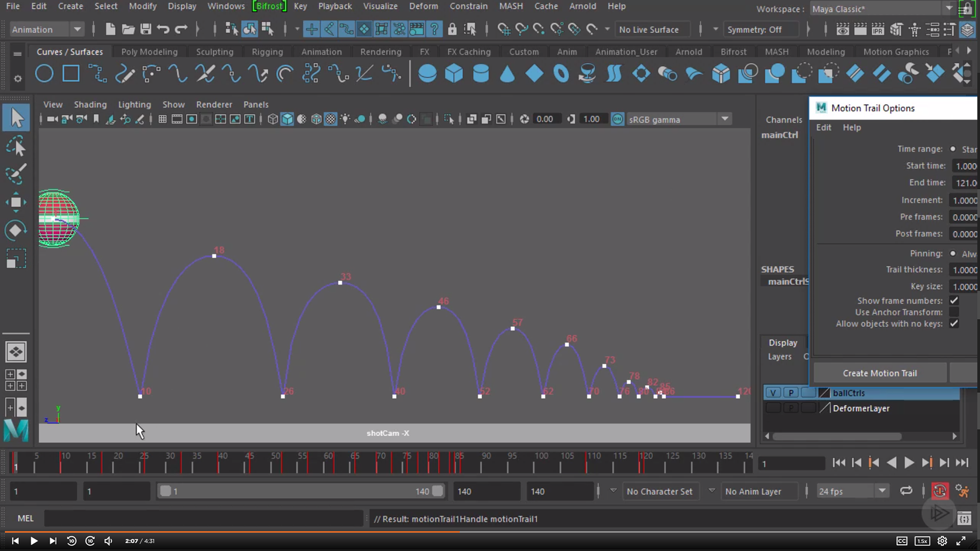Click the Save scene icon
980x551 pixels.
pyautogui.click(x=146, y=30)
